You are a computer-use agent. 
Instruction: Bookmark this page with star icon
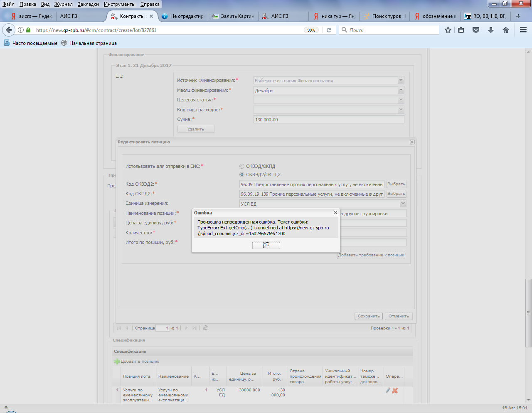[x=448, y=30]
